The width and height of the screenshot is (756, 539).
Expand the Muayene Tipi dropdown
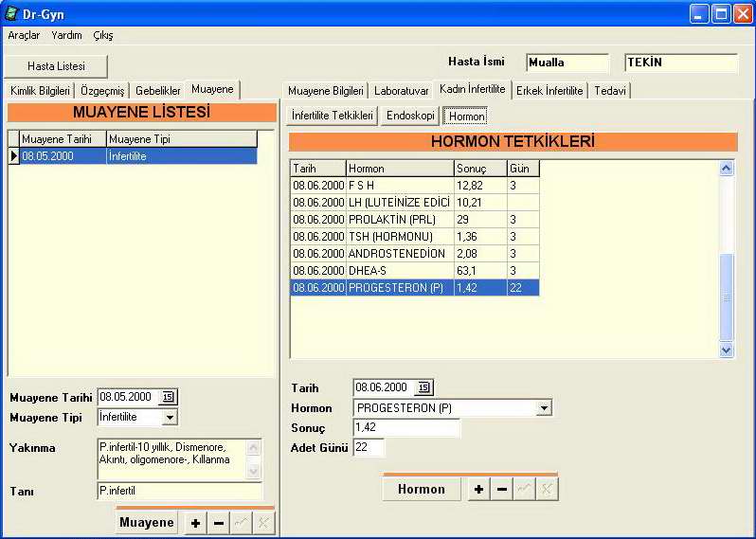coord(170,417)
